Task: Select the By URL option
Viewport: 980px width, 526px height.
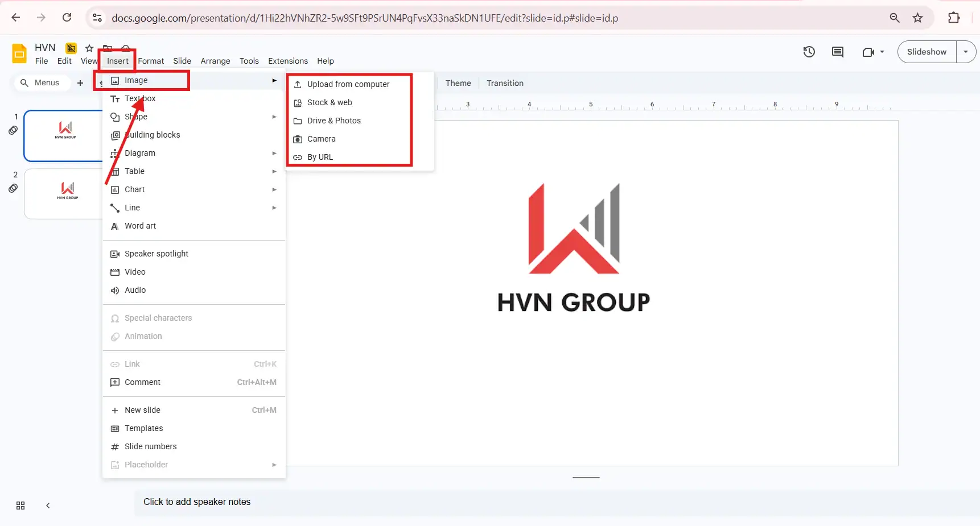Action: (319, 157)
